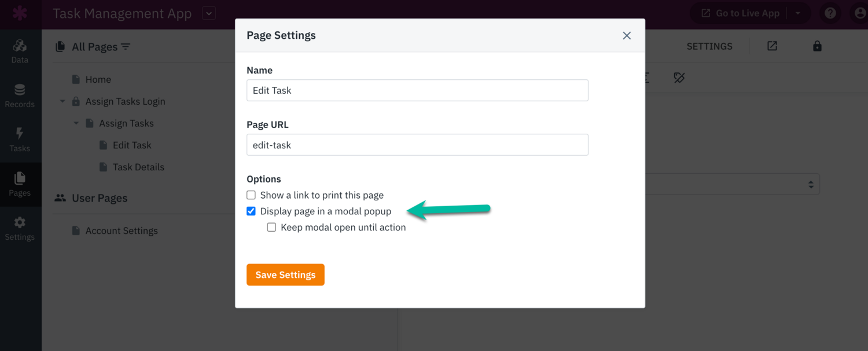This screenshot has width=868, height=351.
Task: Uncheck "Display page in a modal popup"
Action: 251,211
